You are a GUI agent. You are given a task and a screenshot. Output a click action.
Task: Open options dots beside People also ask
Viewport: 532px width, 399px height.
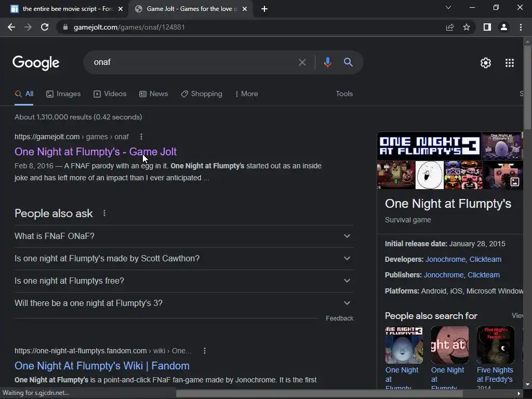tap(104, 213)
